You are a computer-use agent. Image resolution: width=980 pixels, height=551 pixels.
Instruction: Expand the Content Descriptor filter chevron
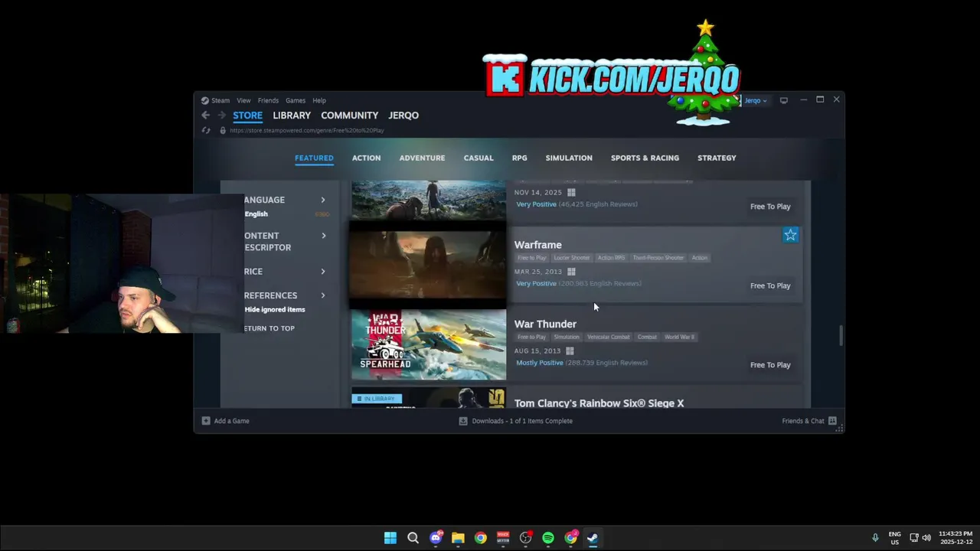click(x=323, y=236)
